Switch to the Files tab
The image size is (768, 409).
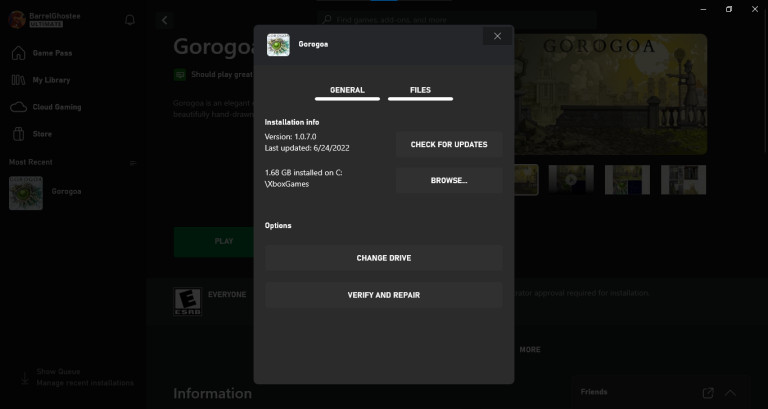coord(420,91)
